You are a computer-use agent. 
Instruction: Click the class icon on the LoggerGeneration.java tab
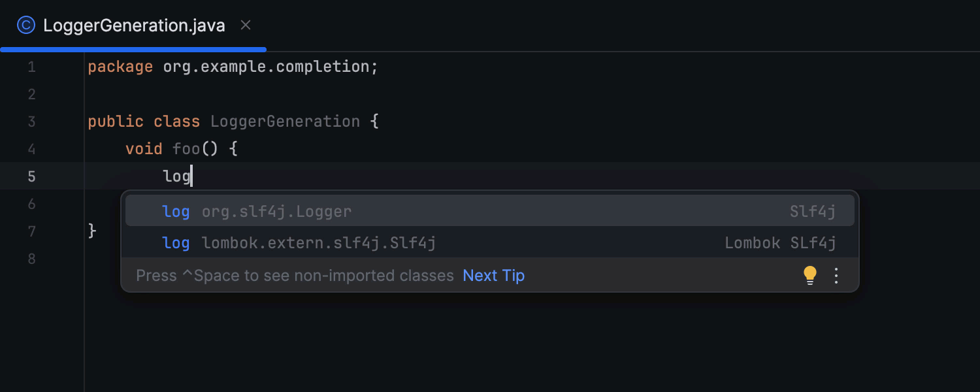pyautogui.click(x=25, y=25)
